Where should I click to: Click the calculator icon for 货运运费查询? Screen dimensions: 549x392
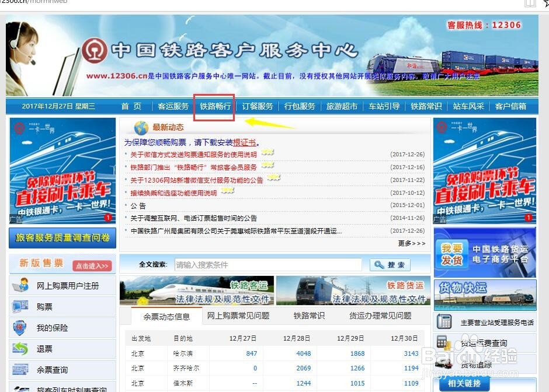tap(443, 342)
